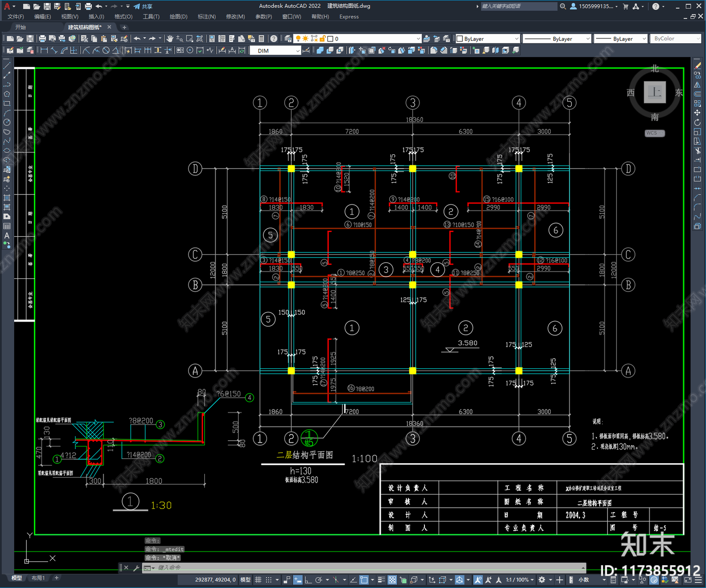The height and width of the screenshot is (588, 706).
Task: Open the Express menu
Action: (349, 17)
